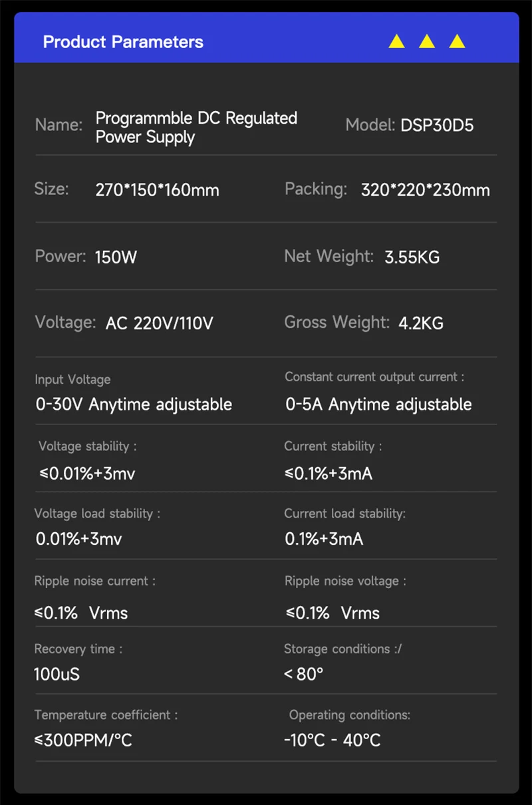Click the ≤300PPM/°C temperature coefficient value

(x=83, y=740)
